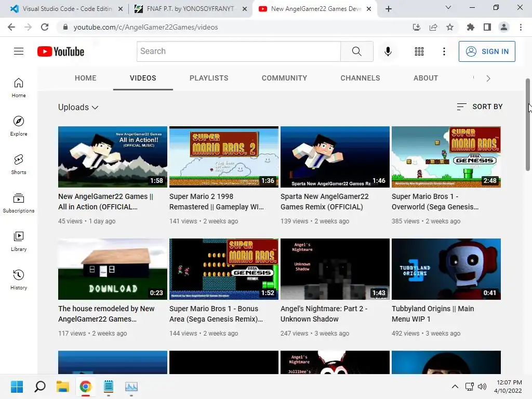Open the YouTube hamburger guide menu
Image resolution: width=532 pixels, height=399 pixels.
click(19, 51)
